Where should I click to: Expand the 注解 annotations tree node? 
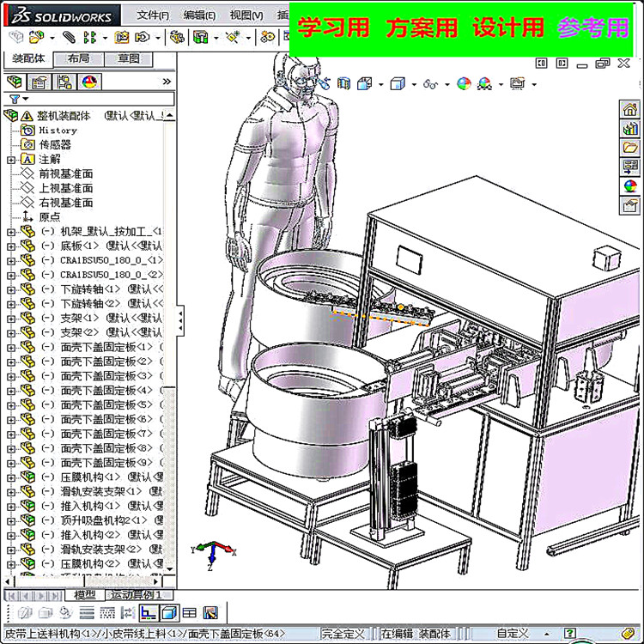pyautogui.click(x=10, y=159)
